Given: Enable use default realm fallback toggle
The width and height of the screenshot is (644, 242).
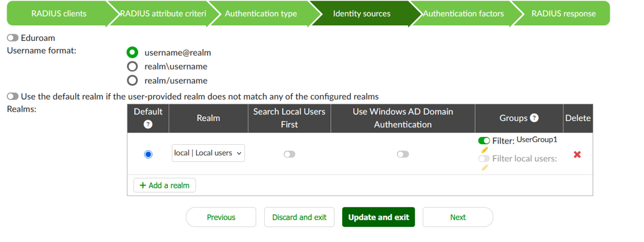Looking at the screenshot, I should pos(13,97).
